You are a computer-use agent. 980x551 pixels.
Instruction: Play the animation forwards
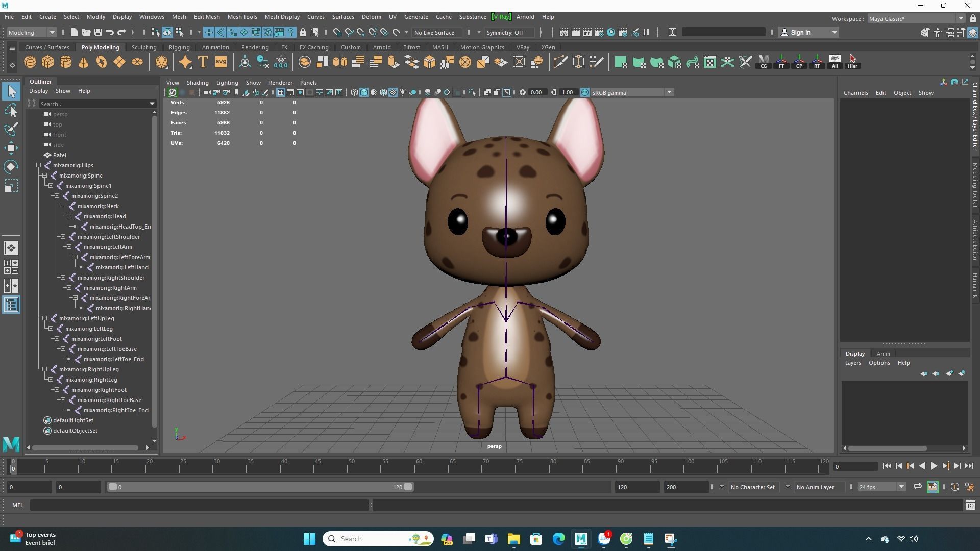[x=934, y=466]
